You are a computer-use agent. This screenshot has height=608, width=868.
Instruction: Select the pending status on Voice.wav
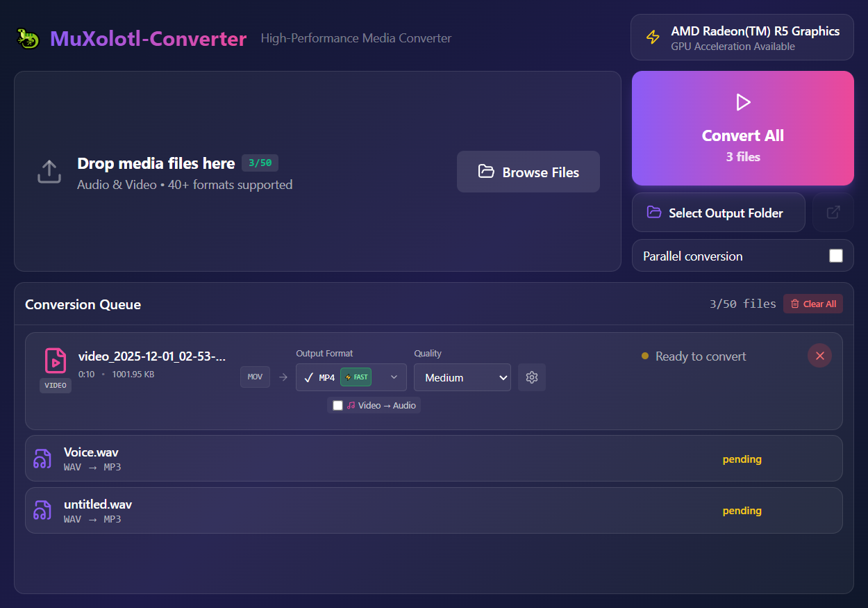742,459
